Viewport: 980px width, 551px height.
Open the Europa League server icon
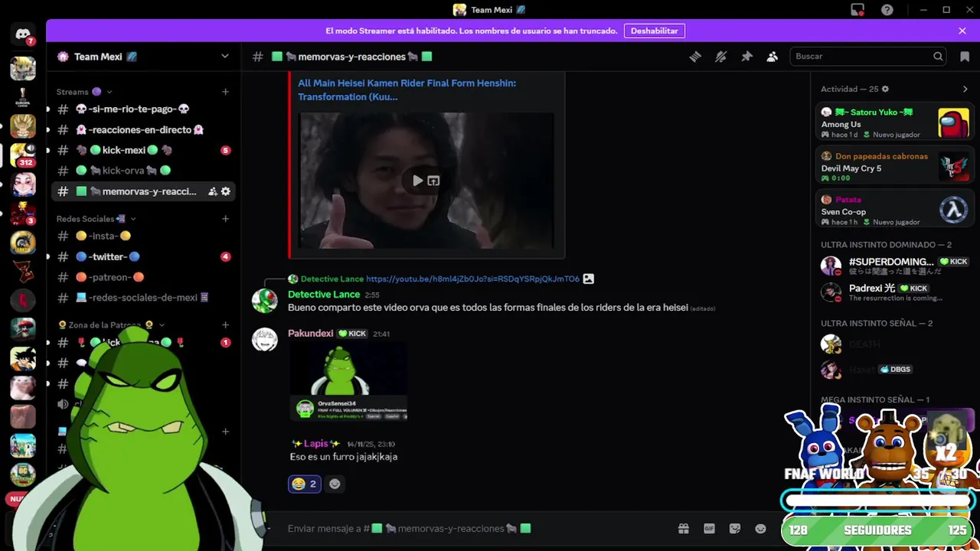pos(23,97)
